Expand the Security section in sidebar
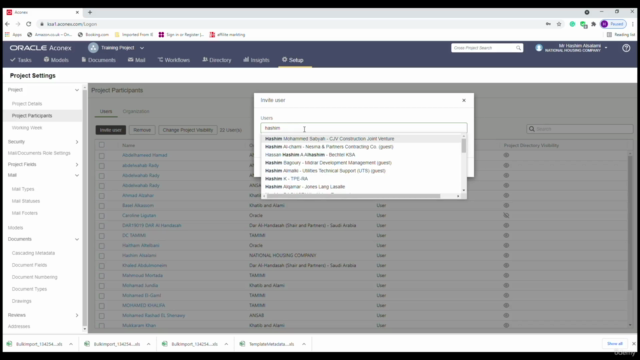The height and width of the screenshot is (360, 640). [x=77, y=142]
